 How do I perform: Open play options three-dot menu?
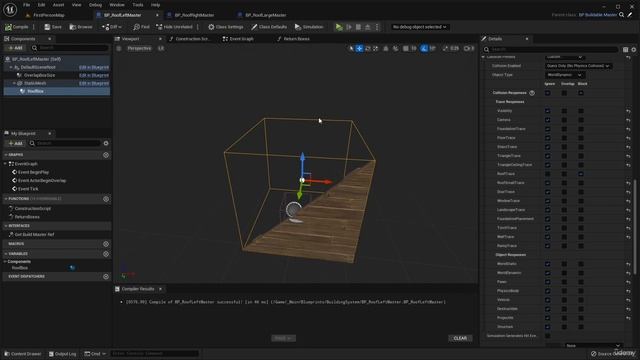pyautogui.click(x=377, y=27)
